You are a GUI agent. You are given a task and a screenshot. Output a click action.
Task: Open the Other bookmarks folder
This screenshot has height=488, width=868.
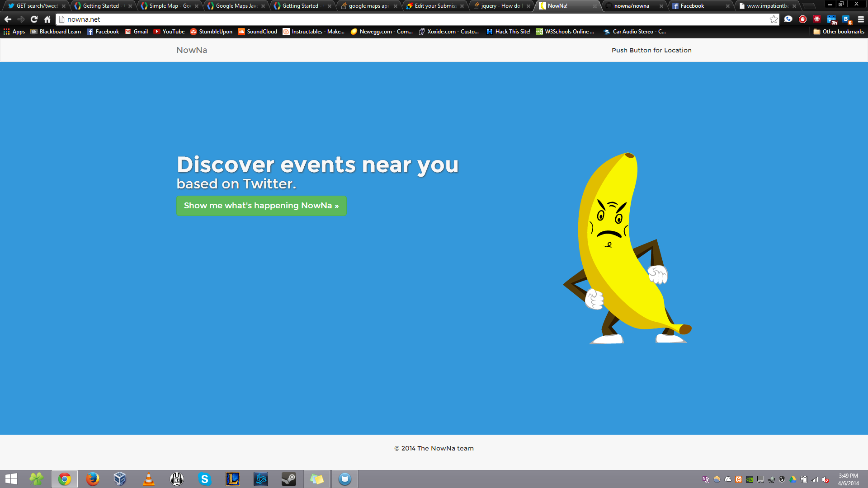839,32
